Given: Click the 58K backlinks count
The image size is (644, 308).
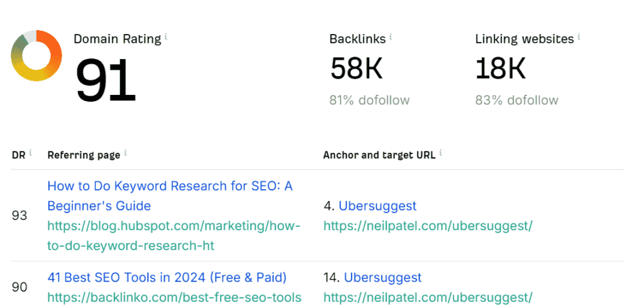Looking at the screenshot, I should point(356,69).
